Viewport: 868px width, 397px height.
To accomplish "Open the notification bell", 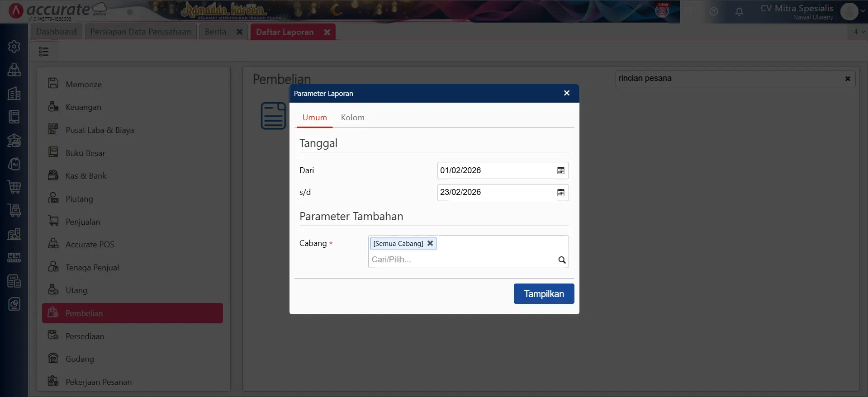I will coord(739,12).
